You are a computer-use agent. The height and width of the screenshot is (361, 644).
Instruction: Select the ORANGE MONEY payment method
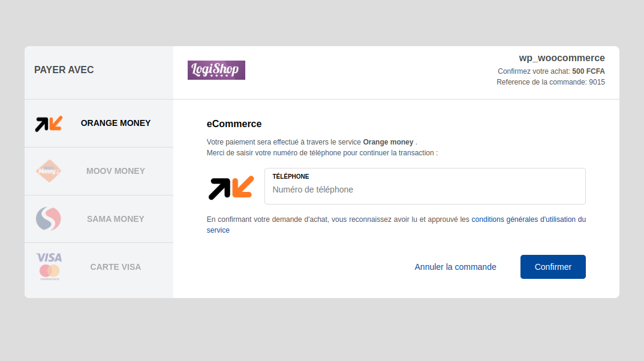pos(98,123)
